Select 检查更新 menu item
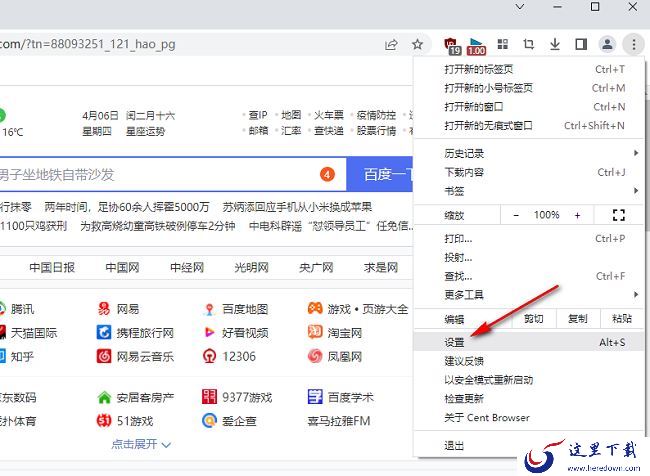 pos(529,399)
